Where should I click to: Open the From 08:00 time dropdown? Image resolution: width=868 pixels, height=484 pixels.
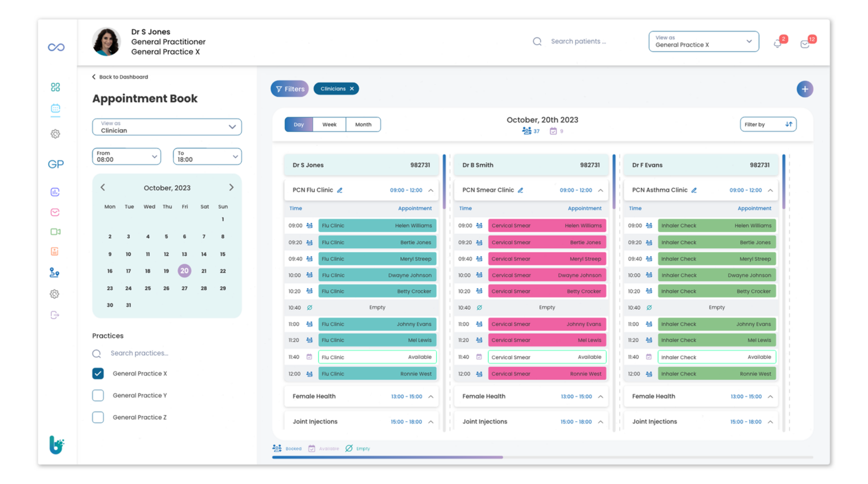126,157
